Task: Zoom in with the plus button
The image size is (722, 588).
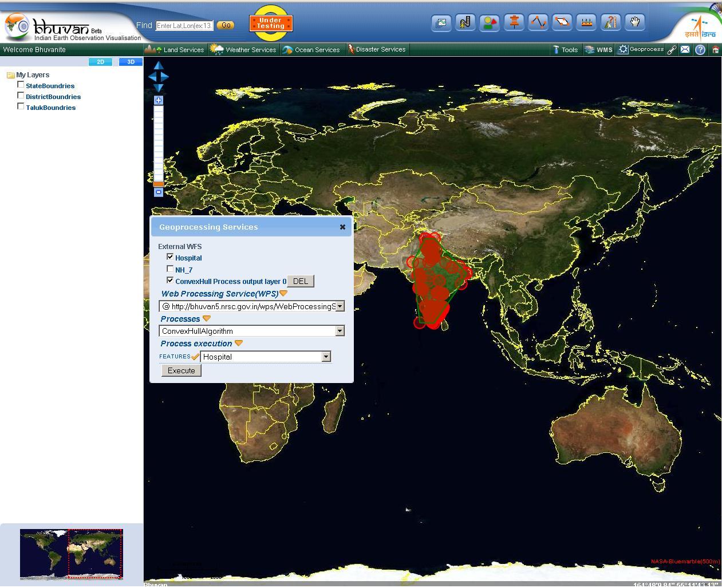Action: tap(159, 100)
